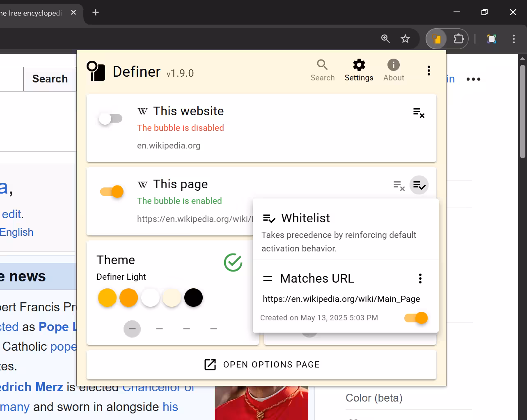Image resolution: width=527 pixels, height=420 pixels.
Task: Open the Search tab in Definer
Action: (323, 71)
